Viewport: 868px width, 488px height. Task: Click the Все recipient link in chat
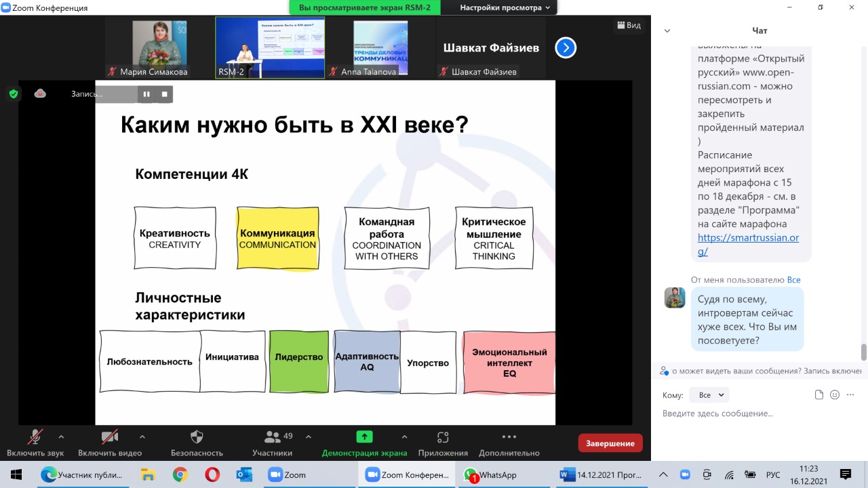[x=793, y=279]
